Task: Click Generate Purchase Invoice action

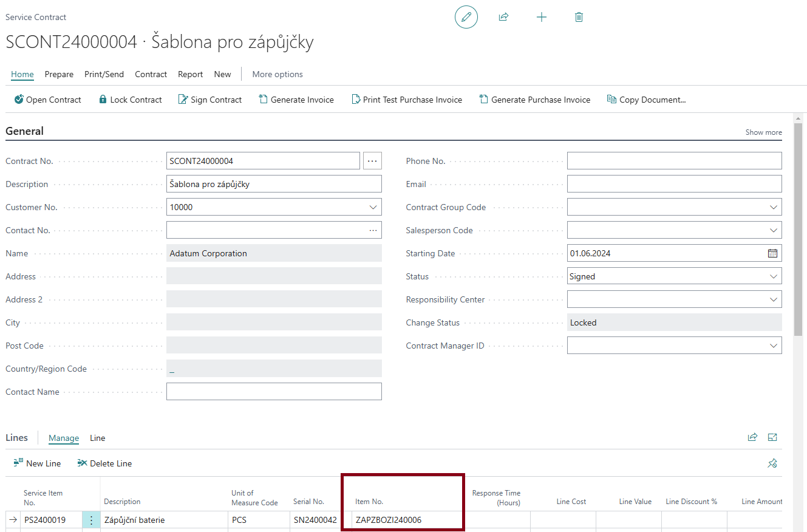Action: pos(535,100)
